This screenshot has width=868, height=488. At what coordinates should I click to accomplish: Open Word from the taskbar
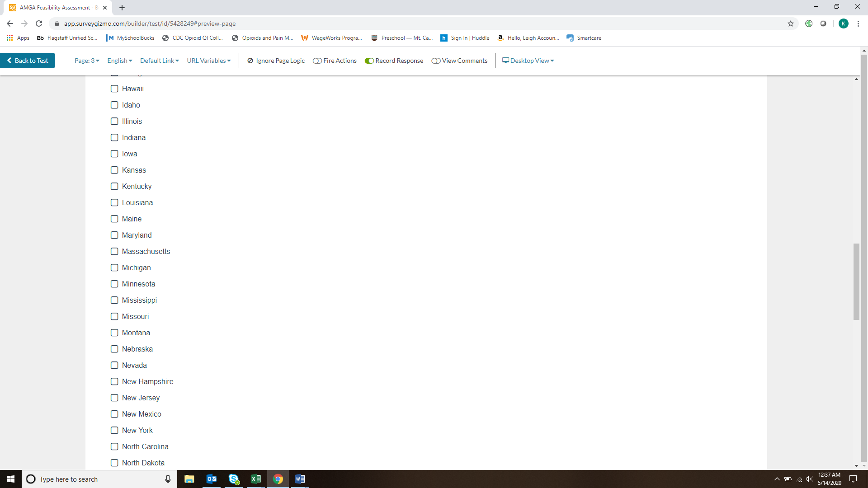coord(300,479)
